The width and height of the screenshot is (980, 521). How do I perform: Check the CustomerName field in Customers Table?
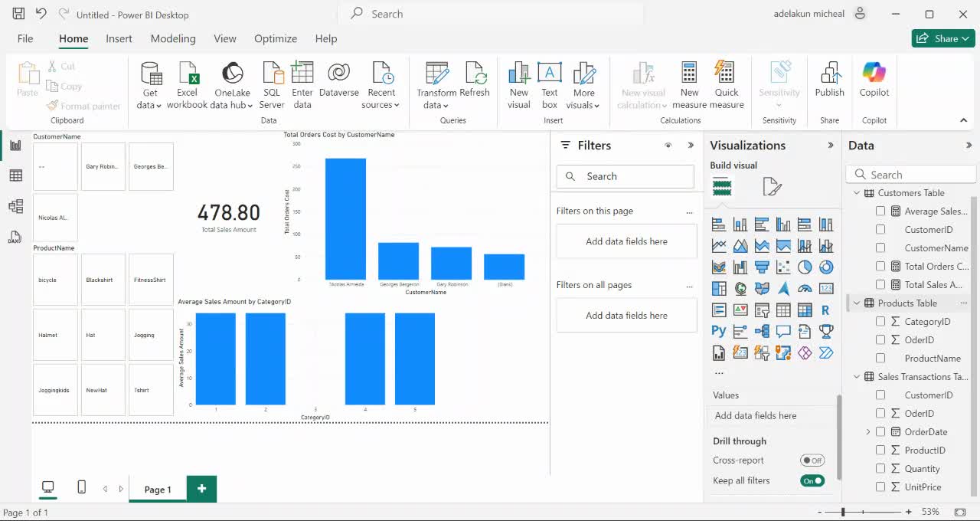(880, 248)
